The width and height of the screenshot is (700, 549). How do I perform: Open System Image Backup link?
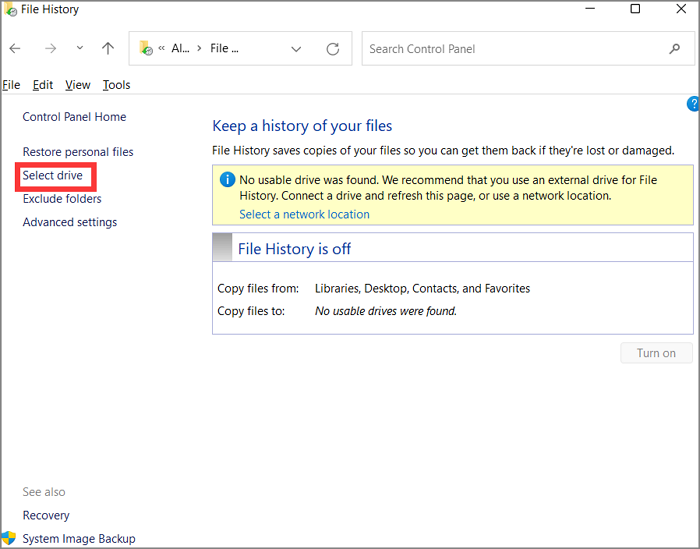pos(79,539)
